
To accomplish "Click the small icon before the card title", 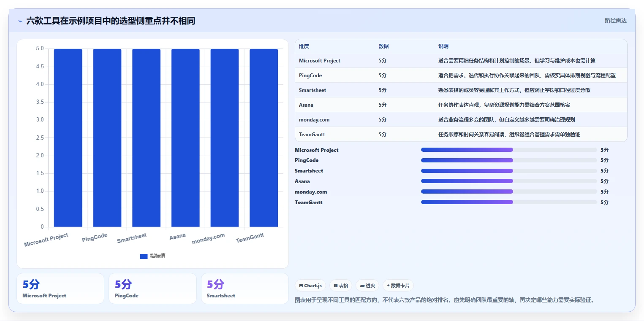I will click(20, 21).
